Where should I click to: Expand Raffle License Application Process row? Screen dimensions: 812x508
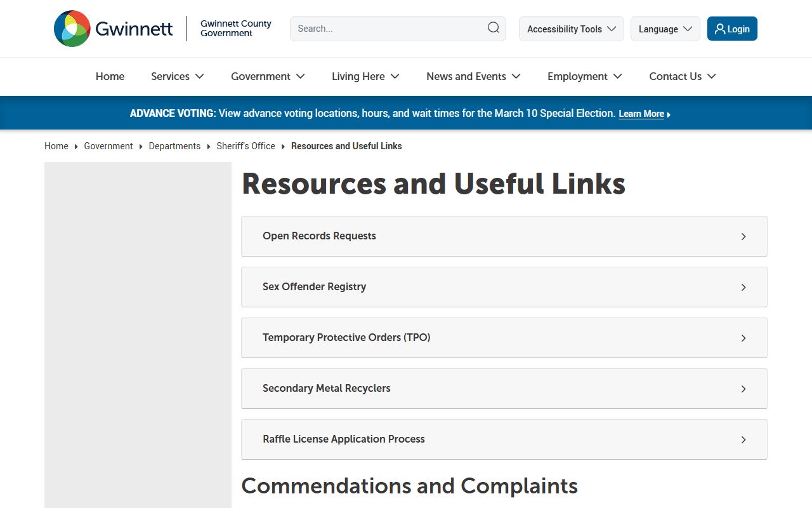pyautogui.click(x=504, y=439)
